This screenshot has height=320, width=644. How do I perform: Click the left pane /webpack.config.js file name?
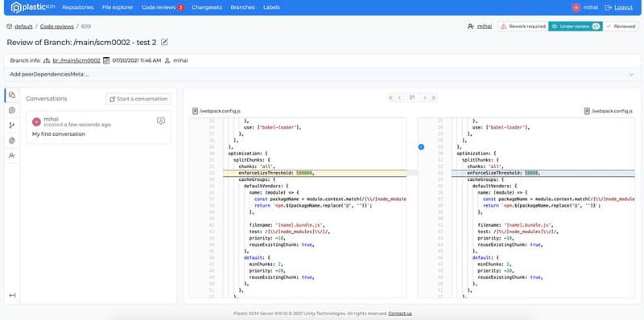click(x=220, y=111)
